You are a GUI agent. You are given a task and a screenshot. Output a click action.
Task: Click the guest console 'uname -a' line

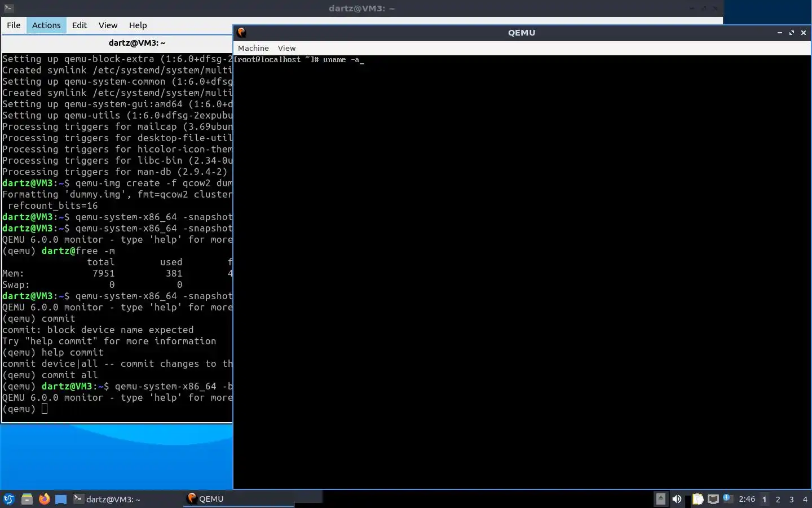click(299, 59)
